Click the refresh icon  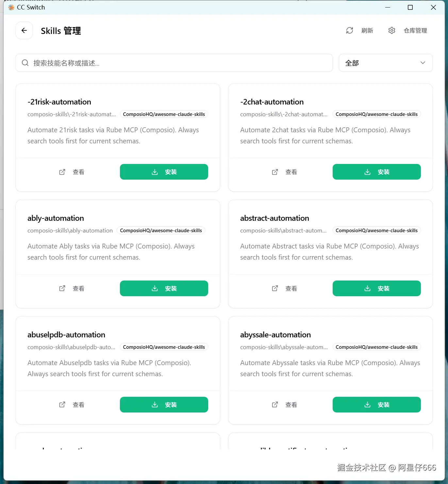point(350,31)
